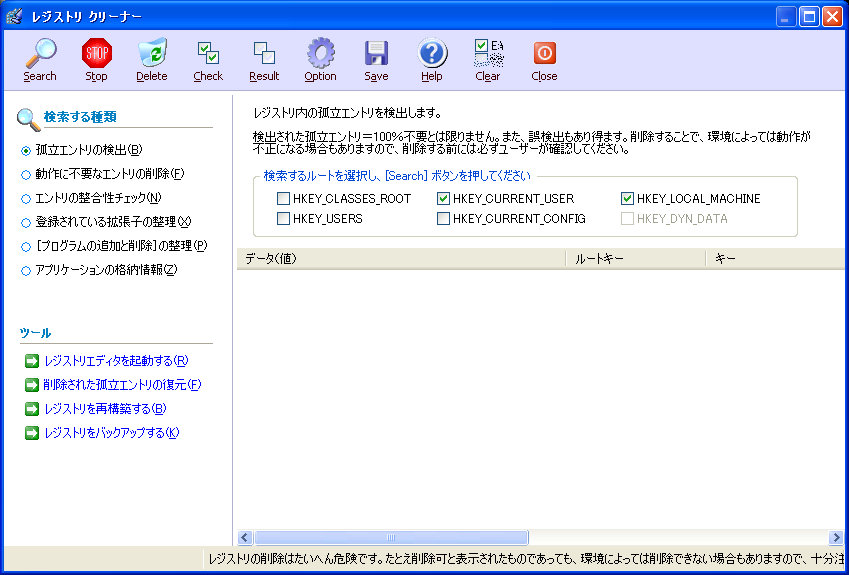This screenshot has height=575, width=849.
Task: Toggle the HKEY_LOCAL_MACHINE checkbox
Action: 628,199
